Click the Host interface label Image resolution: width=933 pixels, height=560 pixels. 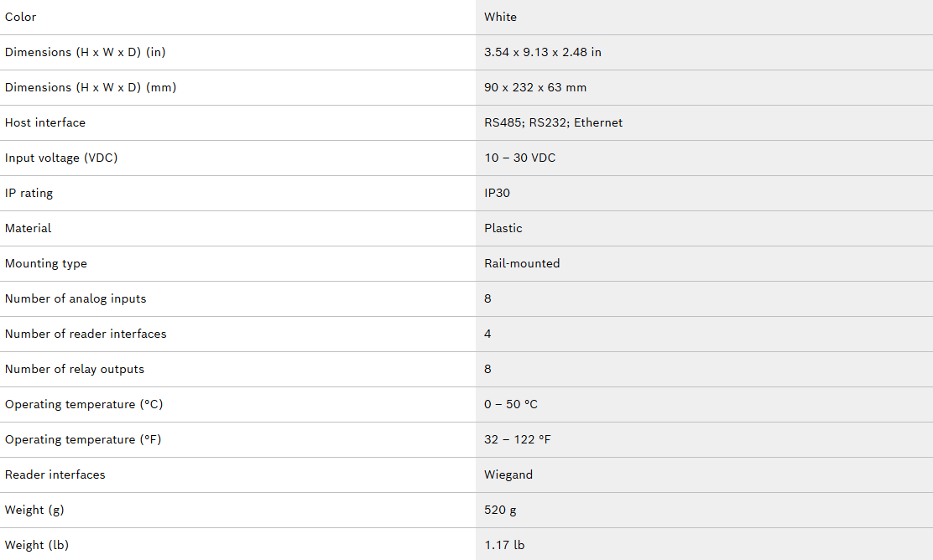coord(45,122)
